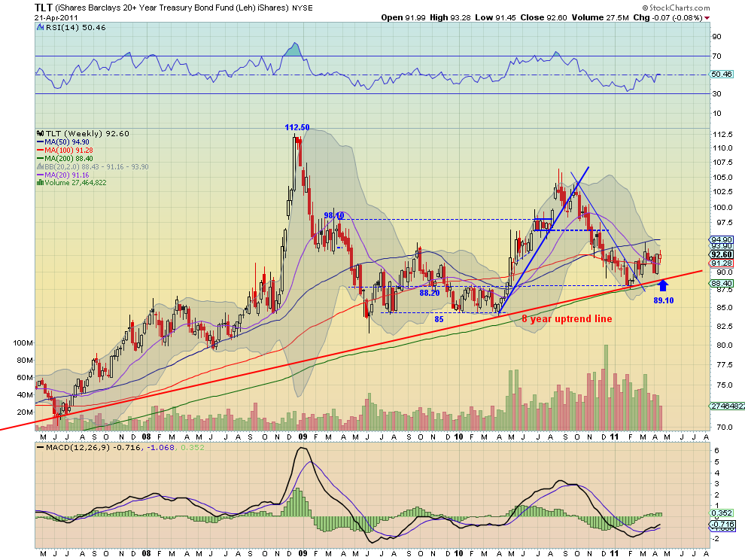Viewport: 745px width, 560px height.
Task: Click the MA(200) 88.40 legend entry
Action: pyautogui.click(x=68, y=158)
